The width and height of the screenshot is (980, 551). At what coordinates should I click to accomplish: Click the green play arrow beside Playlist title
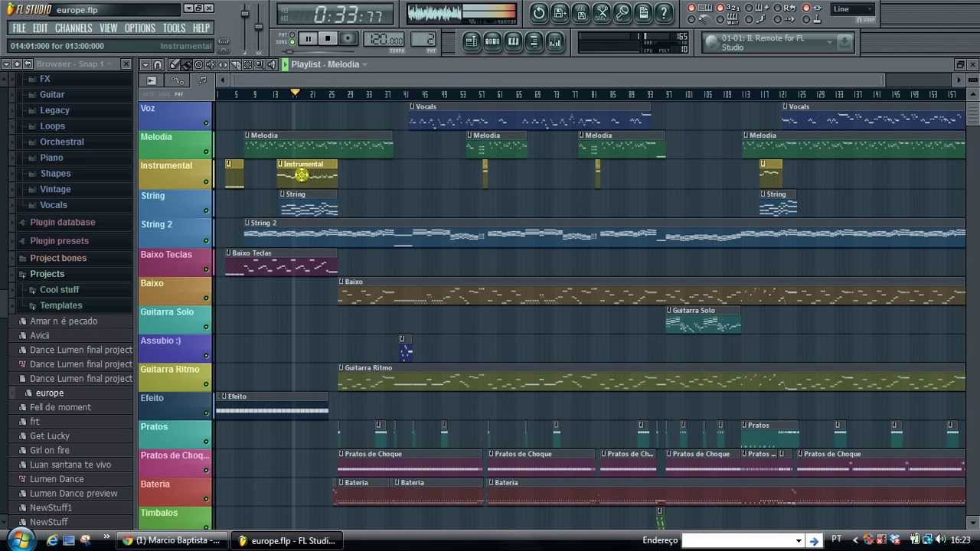click(x=285, y=65)
